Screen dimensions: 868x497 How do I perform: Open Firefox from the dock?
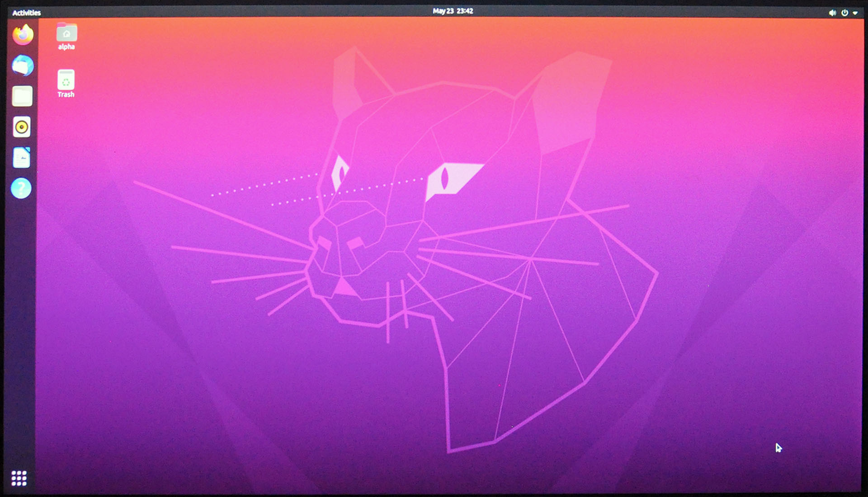(23, 35)
